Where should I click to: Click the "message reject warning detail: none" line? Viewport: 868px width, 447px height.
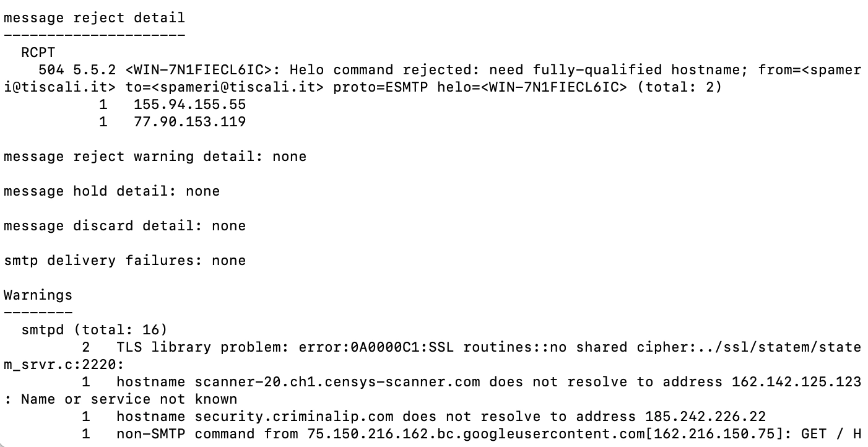pos(155,157)
